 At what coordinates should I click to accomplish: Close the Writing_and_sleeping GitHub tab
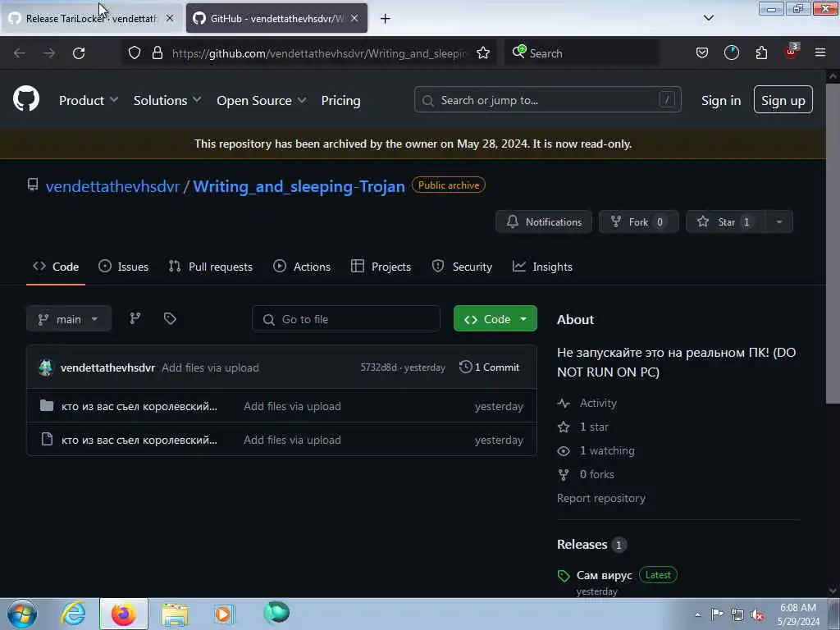click(354, 18)
